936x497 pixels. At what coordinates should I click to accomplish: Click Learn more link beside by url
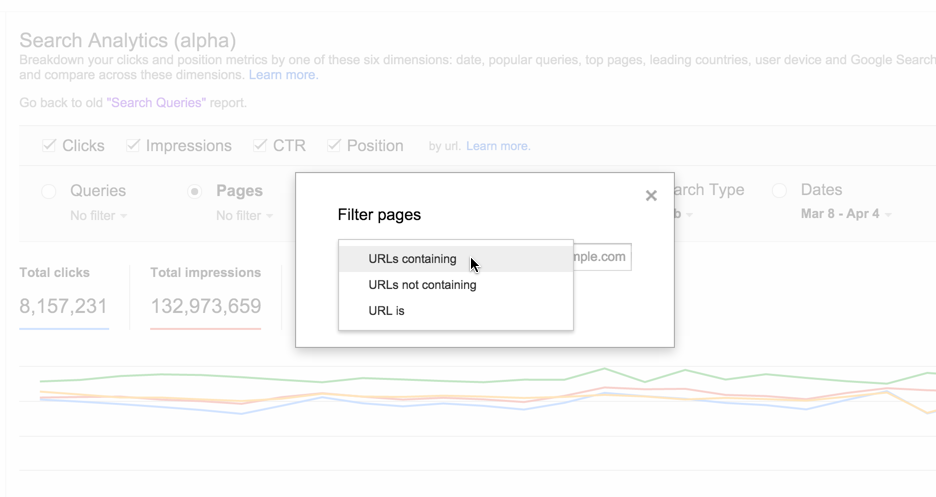tap(498, 146)
